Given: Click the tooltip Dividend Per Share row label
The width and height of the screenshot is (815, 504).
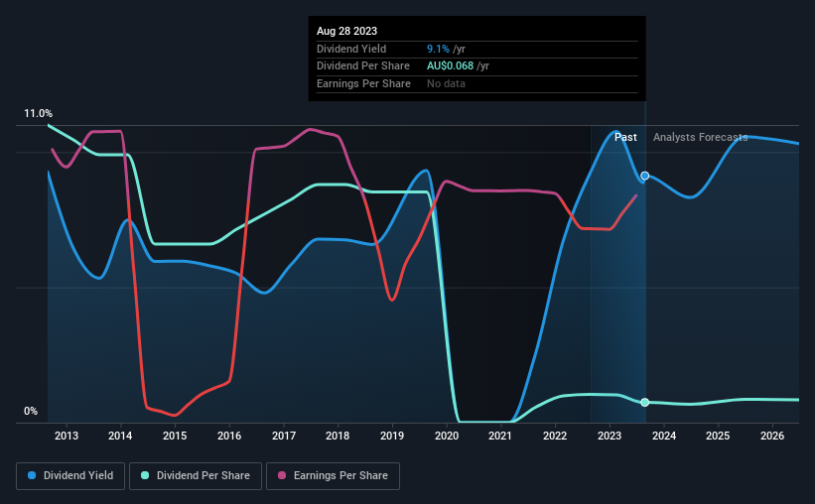Looking at the screenshot, I should coord(362,66).
